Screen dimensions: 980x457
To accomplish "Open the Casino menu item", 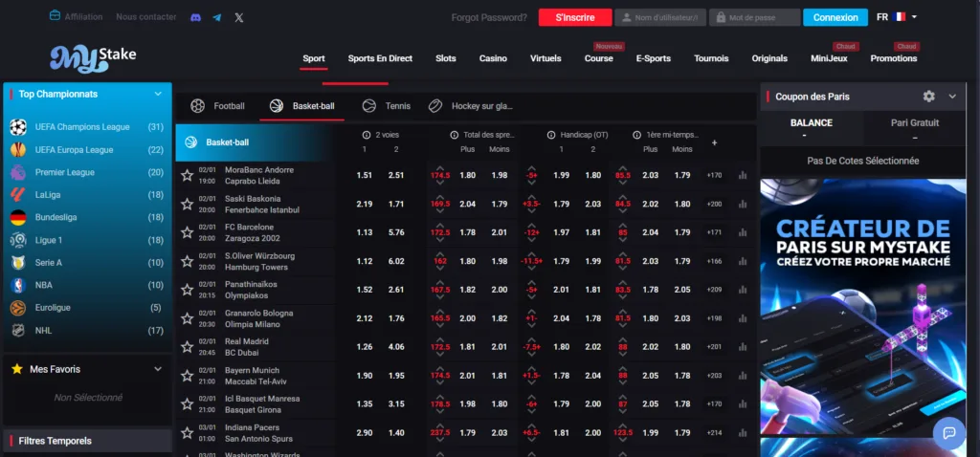I will click(x=493, y=58).
